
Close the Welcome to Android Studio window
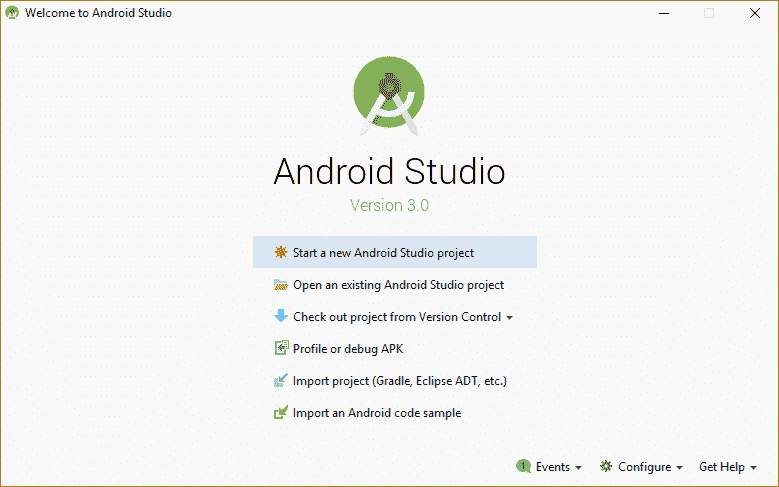[x=755, y=13]
